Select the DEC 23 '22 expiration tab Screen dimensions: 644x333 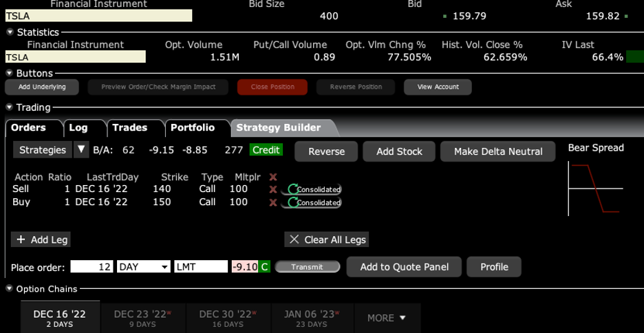click(x=142, y=318)
